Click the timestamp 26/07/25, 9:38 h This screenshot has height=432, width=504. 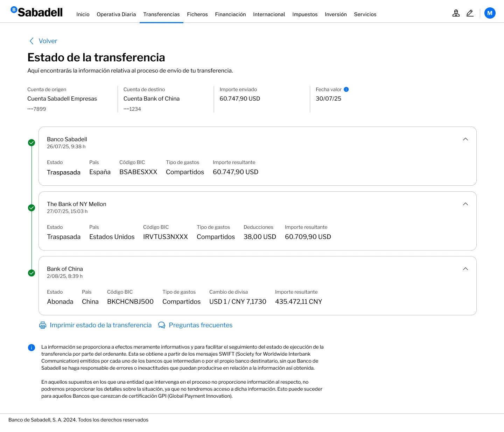[66, 146]
